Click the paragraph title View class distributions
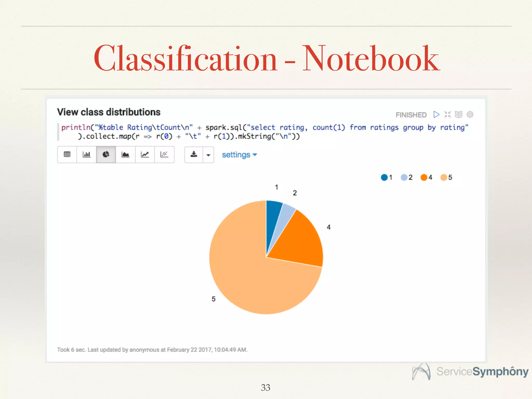This screenshot has width=532, height=399. click(x=109, y=112)
